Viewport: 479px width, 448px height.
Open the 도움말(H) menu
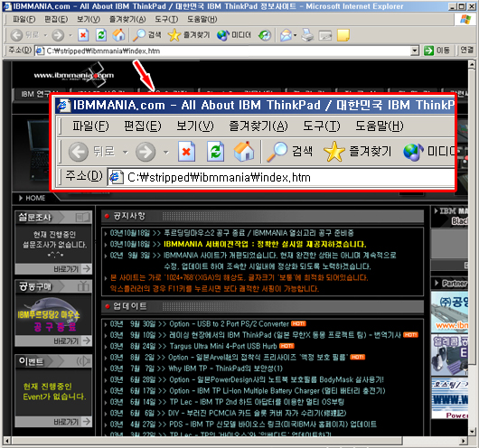point(202,19)
